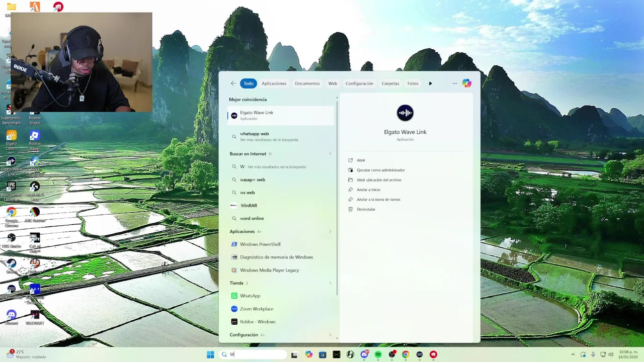Select the 'wasap+ web' search suggestion
This screenshot has width=644, height=362.
pyautogui.click(x=280, y=179)
